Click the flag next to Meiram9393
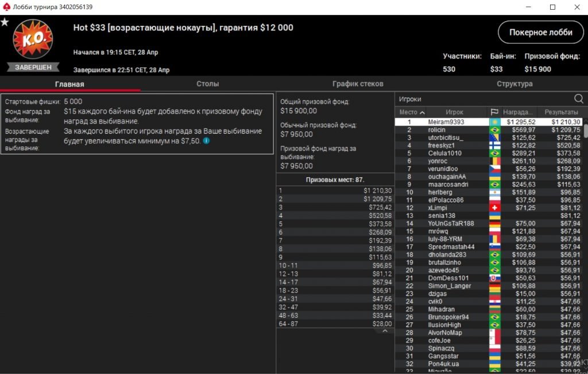Viewport: 588px width, 374px height. click(494, 122)
